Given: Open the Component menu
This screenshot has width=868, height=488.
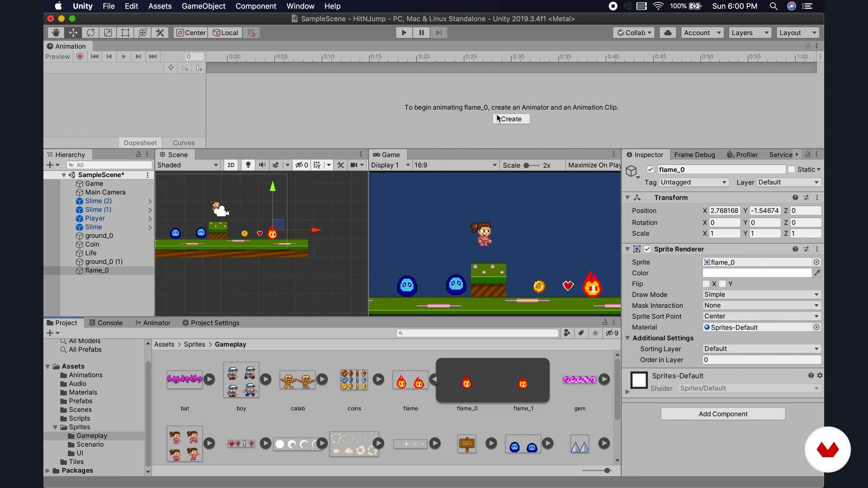Looking at the screenshot, I should pyautogui.click(x=256, y=6).
